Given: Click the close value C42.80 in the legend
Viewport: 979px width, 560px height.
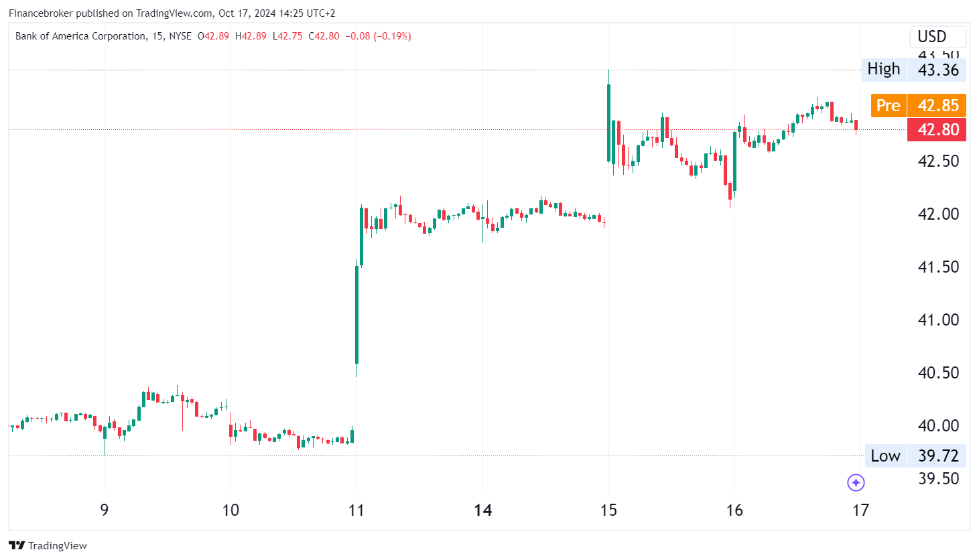Looking at the screenshot, I should 324,36.
